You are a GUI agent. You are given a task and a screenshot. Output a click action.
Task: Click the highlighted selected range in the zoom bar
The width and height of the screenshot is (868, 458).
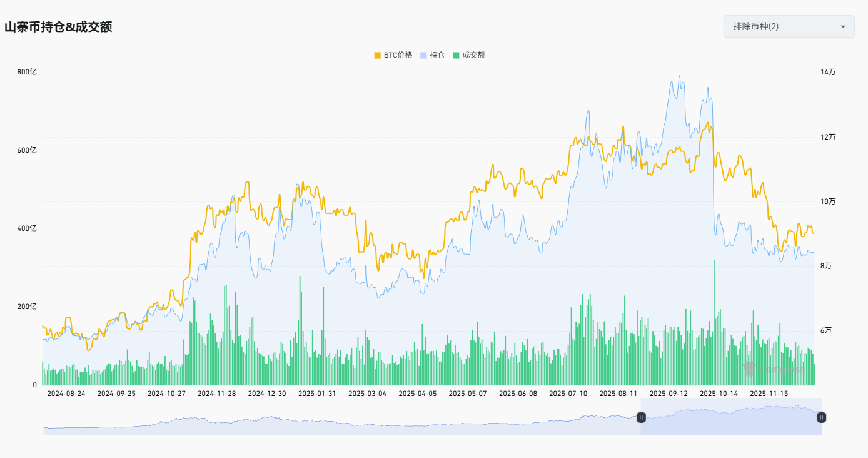[x=732, y=419]
